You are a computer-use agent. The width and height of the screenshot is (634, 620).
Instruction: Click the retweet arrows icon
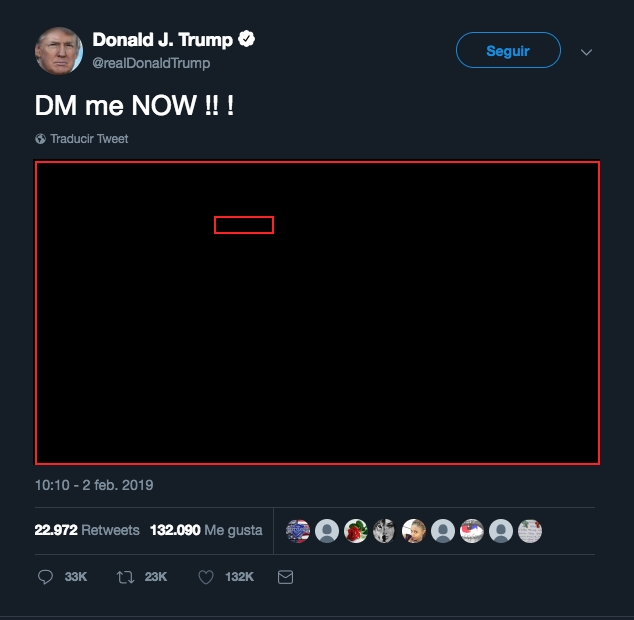(x=125, y=577)
